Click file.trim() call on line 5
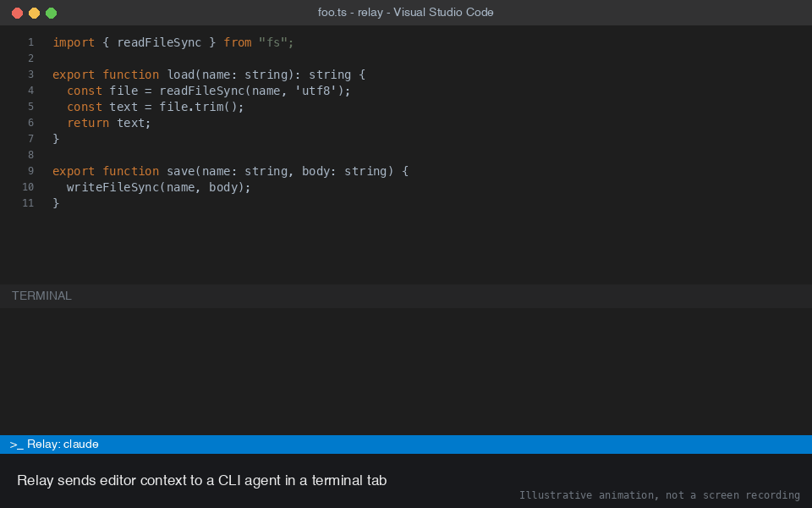This screenshot has height=508, width=812. click(x=198, y=107)
